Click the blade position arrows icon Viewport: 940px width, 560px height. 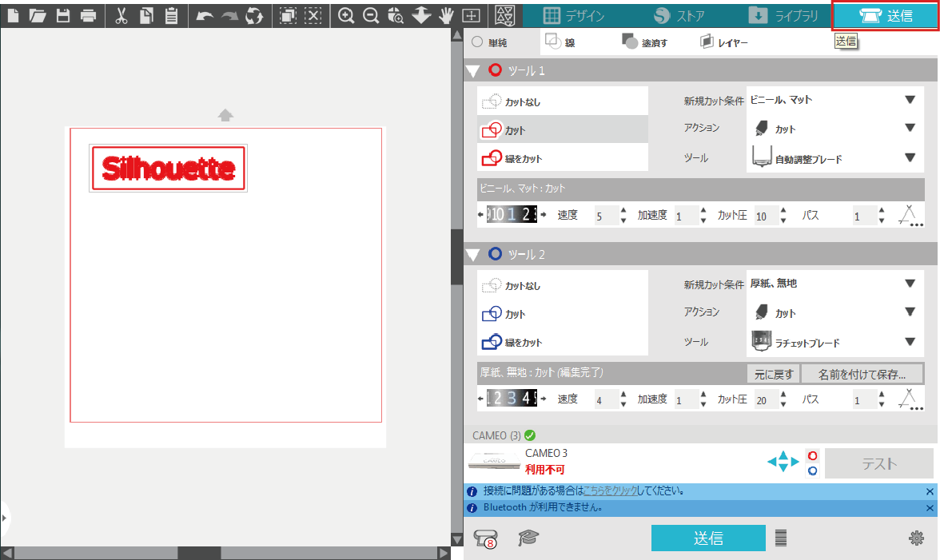[783, 462]
